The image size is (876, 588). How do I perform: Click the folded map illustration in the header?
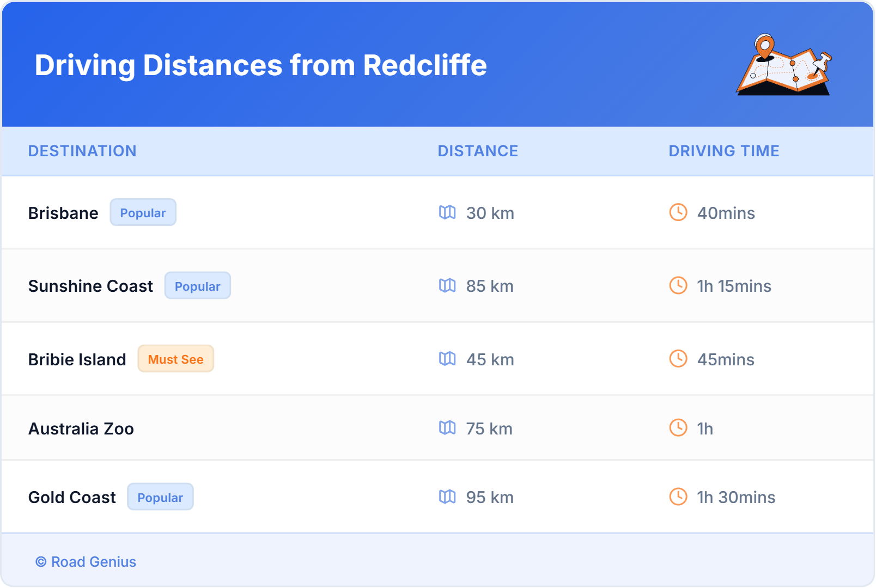784,65
